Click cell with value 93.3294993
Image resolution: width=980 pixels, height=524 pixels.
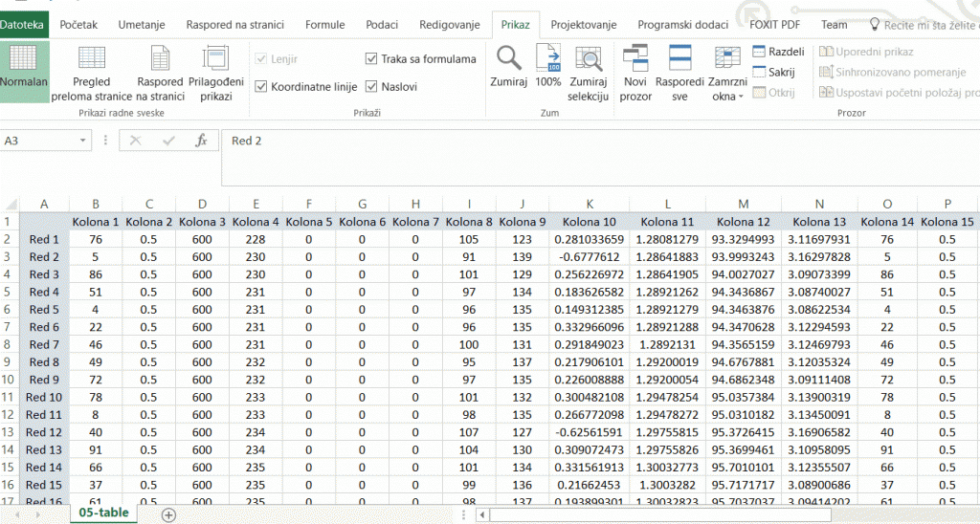coord(743,239)
